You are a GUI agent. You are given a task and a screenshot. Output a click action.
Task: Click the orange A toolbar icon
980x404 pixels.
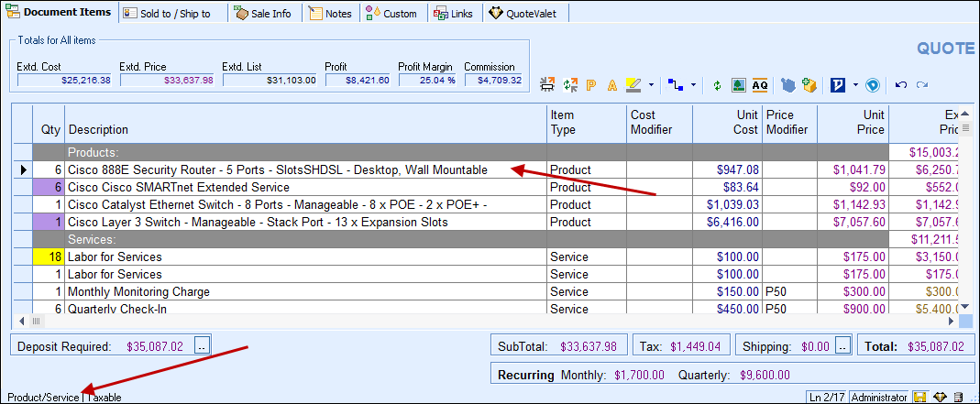pyautogui.click(x=612, y=85)
